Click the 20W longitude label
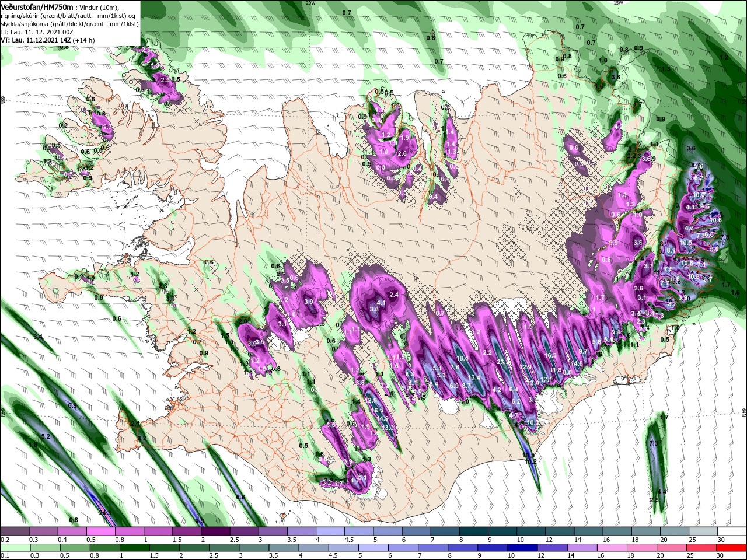Viewport: 747px width, 560px height. pyautogui.click(x=310, y=2)
